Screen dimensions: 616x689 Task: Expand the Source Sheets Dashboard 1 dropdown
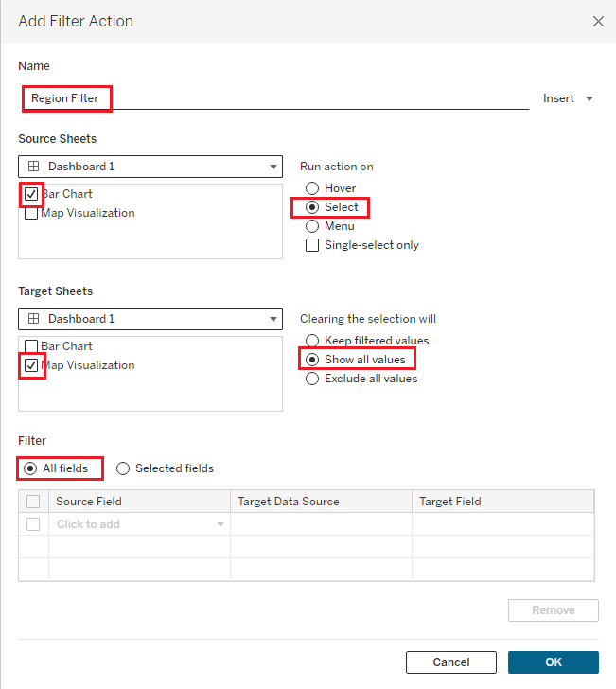[x=150, y=167]
